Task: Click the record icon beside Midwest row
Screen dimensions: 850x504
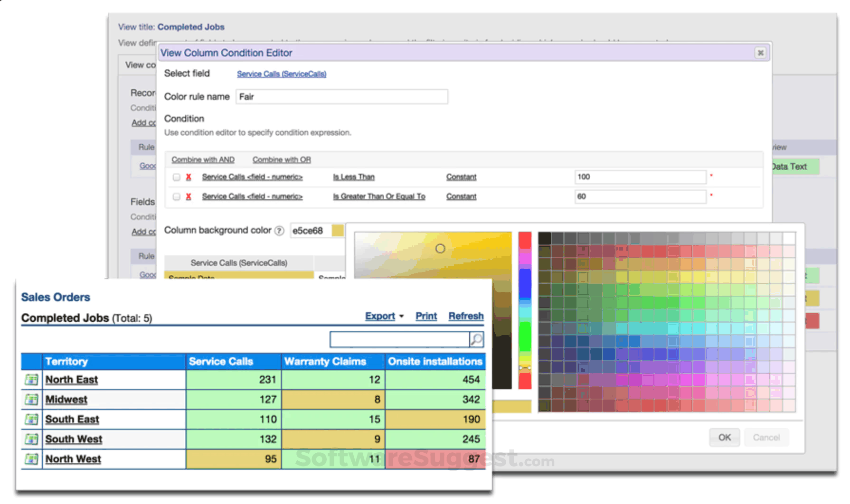Action: click(31, 399)
